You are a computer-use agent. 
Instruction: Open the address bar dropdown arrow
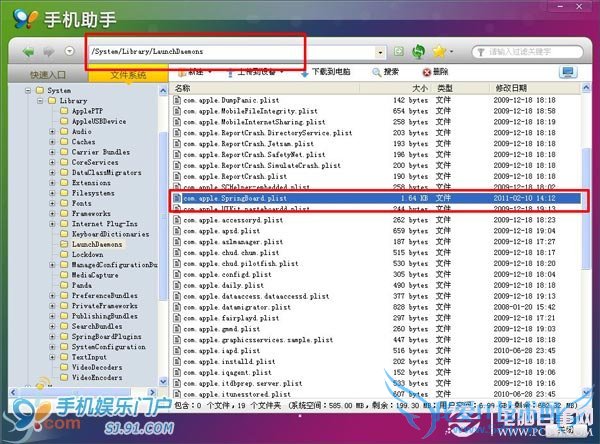tap(380, 52)
